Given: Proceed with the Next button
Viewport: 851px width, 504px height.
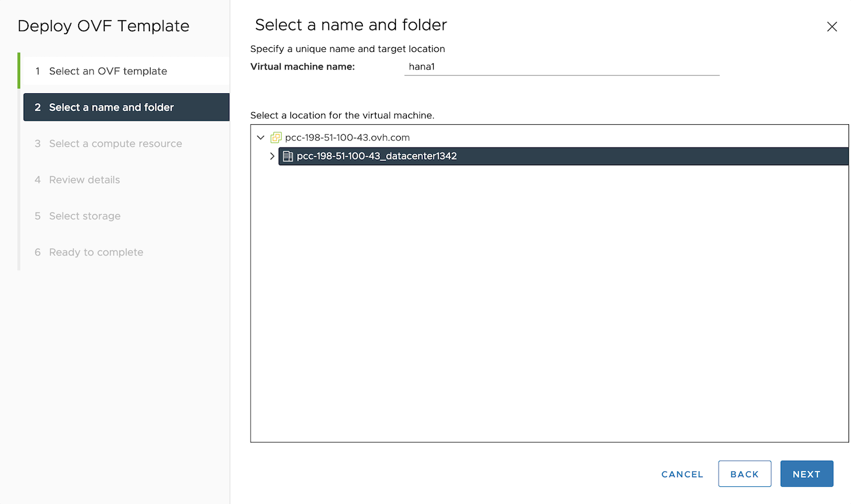Looking at the screenshot, I should (806, 474).
